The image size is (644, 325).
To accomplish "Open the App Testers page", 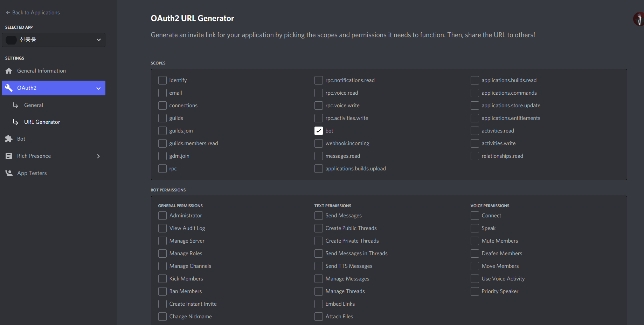I will pyautogui.click(x=54, y=173).
